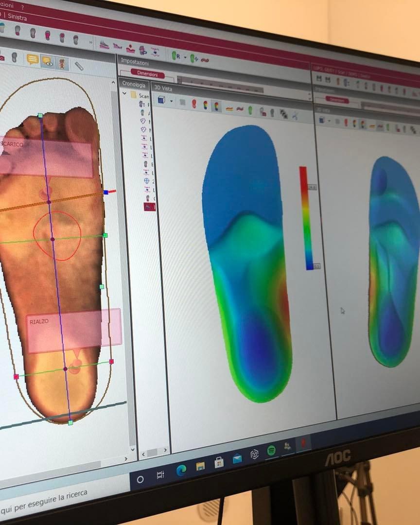The height and width of the screenshot is (525, 420).
Task: Click the orange flat profile icon in 3D Vista toolbar
Action: [229, 109]
